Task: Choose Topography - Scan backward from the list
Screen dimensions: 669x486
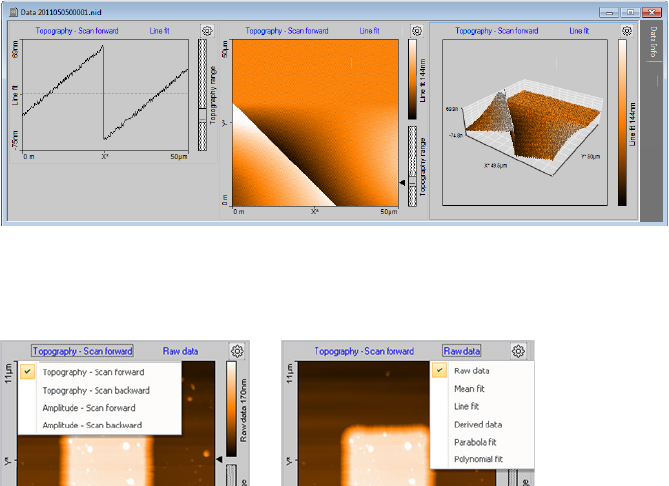Action: coord(96,390)
